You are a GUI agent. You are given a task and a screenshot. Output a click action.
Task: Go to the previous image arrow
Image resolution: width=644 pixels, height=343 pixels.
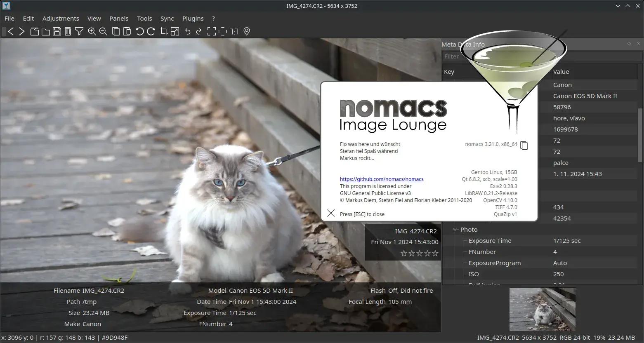(x=11, y=31)
